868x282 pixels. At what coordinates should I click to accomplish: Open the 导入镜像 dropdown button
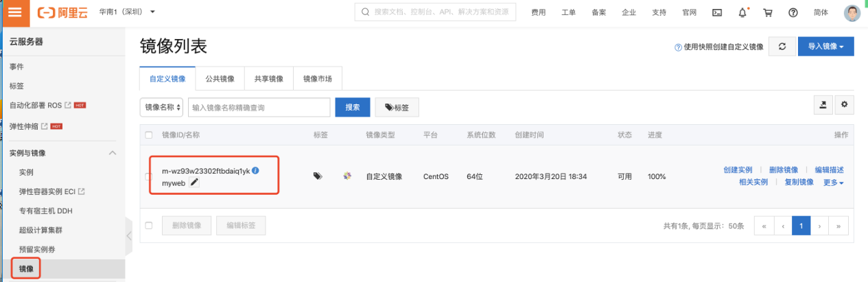[x=825, y=47]
